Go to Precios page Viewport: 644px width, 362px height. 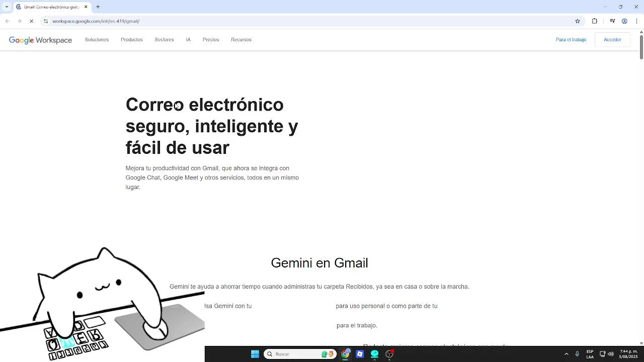[x=211, y=40]
